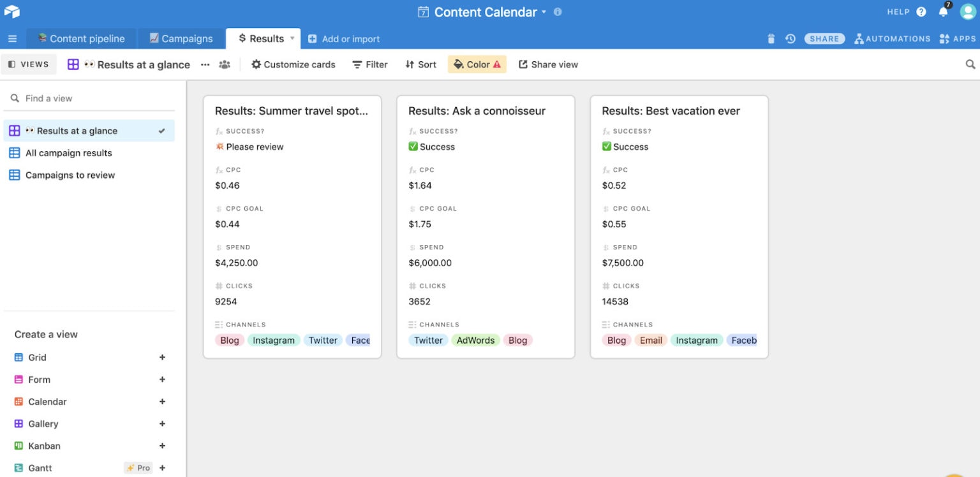Click Add or import
The height and width of the screenshot is (477, 980).
pyautogui.click(x=344, y=38)
